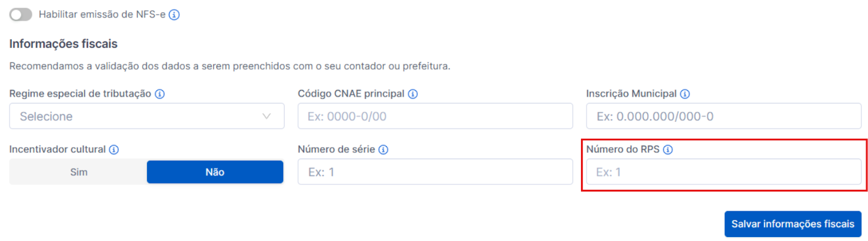Open the Número do RPS info icon
Screen dimensions: 868x241
click(668, 150)
